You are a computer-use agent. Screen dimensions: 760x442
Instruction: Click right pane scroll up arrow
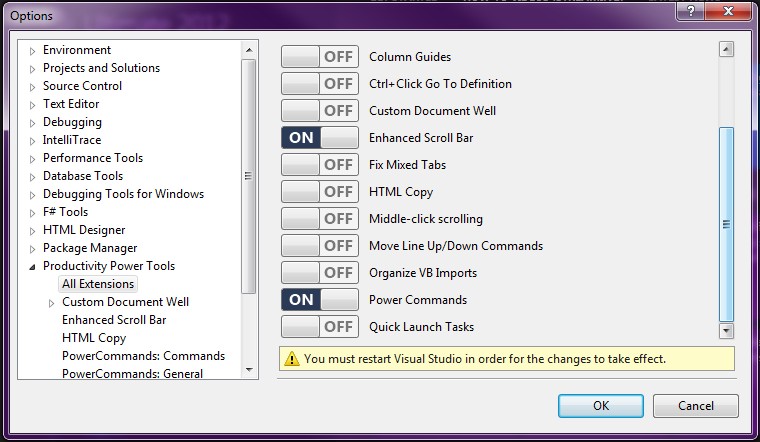[726, 49]
